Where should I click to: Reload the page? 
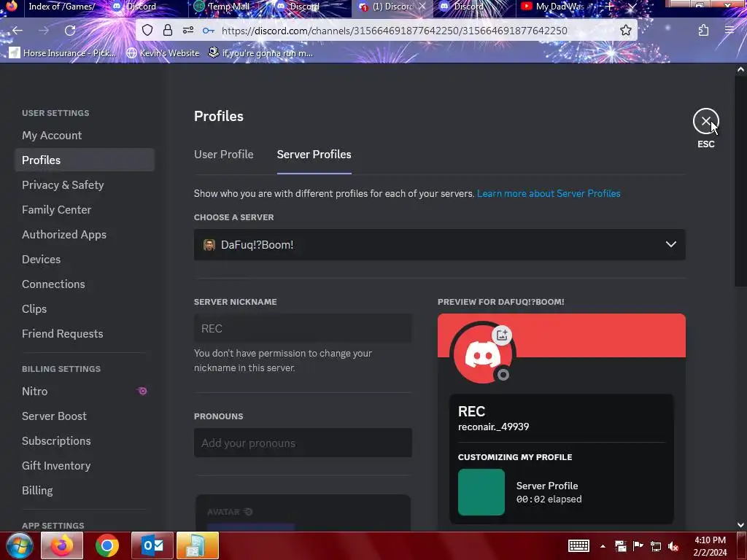tap(70, 31)
